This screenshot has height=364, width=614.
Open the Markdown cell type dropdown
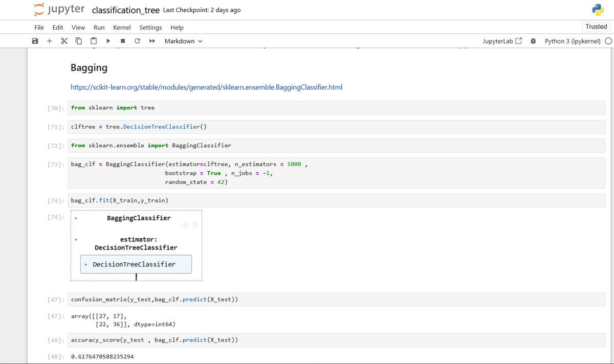point(183,41)
